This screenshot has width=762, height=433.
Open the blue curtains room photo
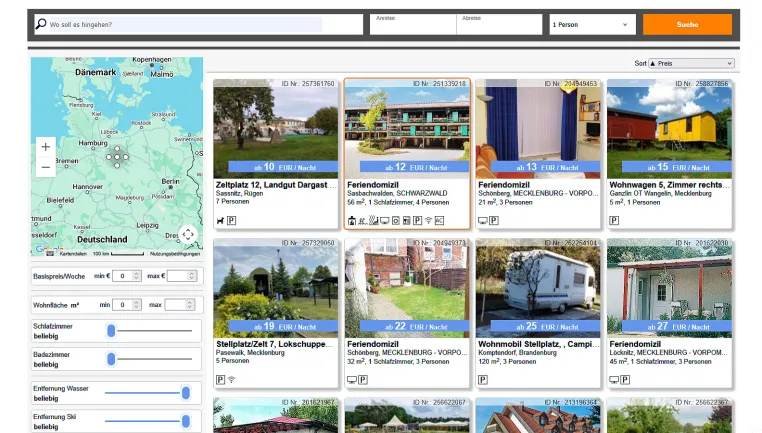[x=538, y=129]
